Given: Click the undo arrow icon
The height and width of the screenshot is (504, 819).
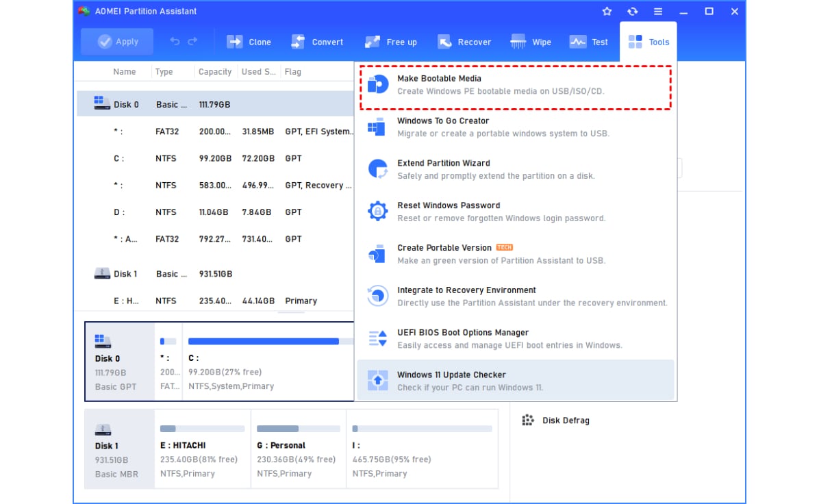Looking at the screenshot, I should click(175, 41).
